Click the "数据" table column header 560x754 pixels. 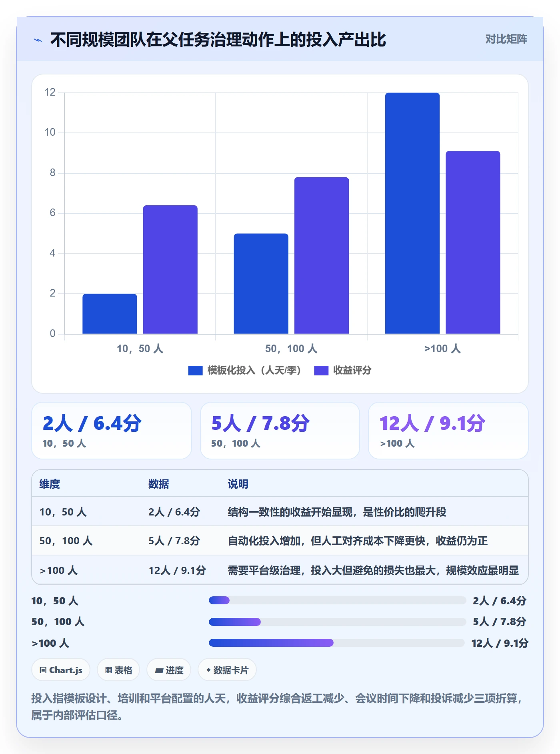[x=159, y=484]
